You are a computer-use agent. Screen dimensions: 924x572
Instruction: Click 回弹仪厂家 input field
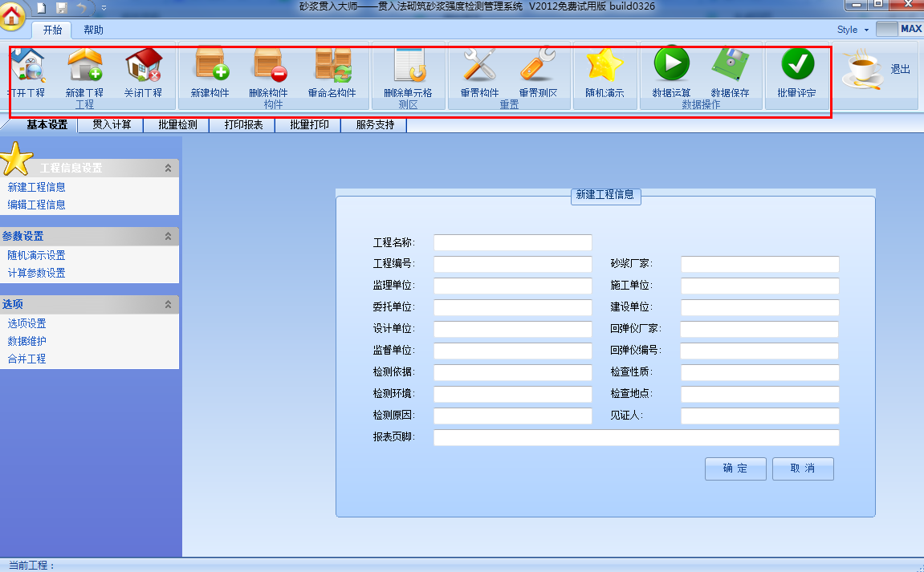(759, 329)
